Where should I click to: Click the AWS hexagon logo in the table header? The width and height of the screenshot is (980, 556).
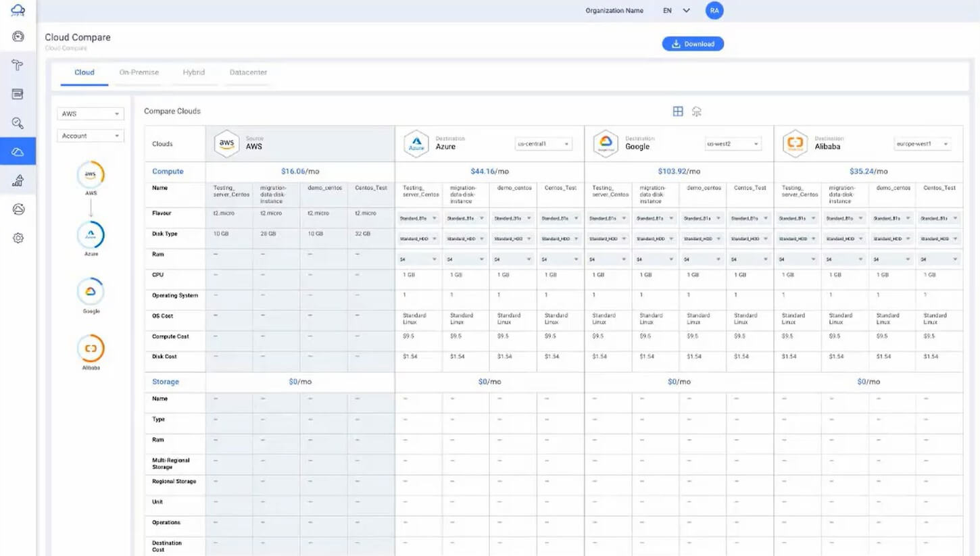226,143
